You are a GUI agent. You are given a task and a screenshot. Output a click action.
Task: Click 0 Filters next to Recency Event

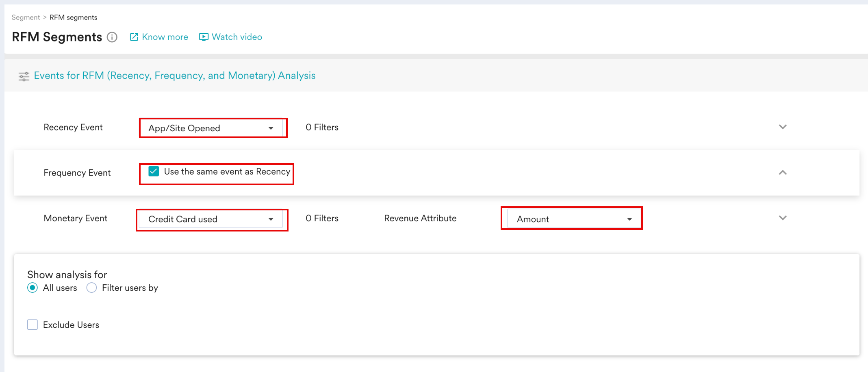point(322,128)
